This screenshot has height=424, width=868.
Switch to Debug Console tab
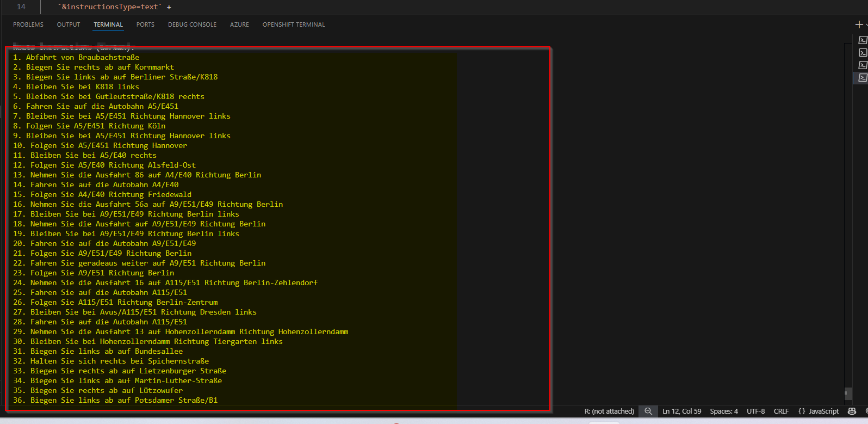click(192, 24)
